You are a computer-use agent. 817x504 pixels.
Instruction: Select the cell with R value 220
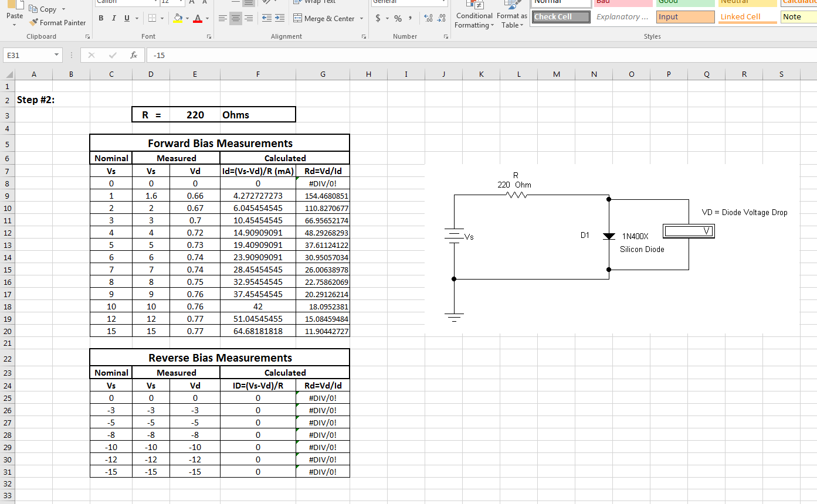(x=195, y=115)
